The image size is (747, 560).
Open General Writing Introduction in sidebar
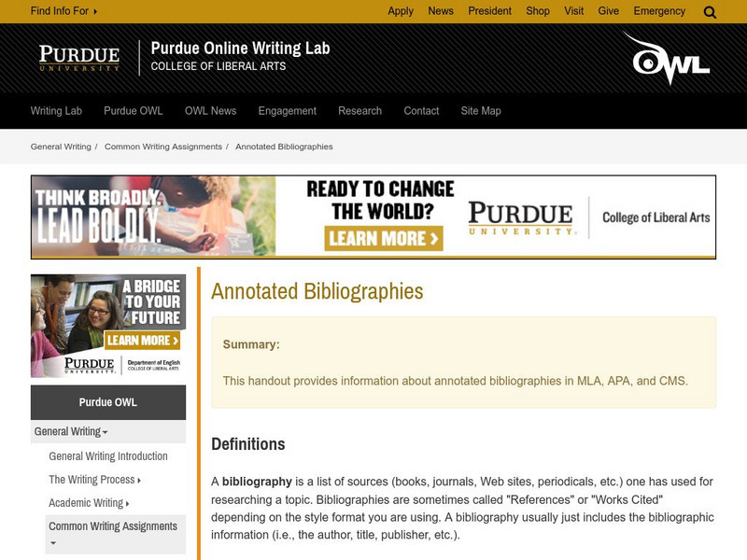108,456
